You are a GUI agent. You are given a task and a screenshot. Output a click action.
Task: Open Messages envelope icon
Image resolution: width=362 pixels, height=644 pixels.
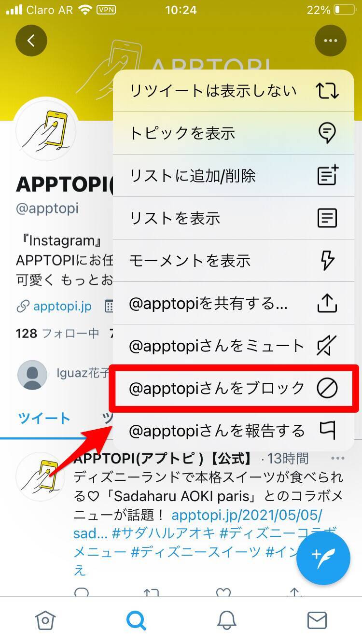coord(317,620)
